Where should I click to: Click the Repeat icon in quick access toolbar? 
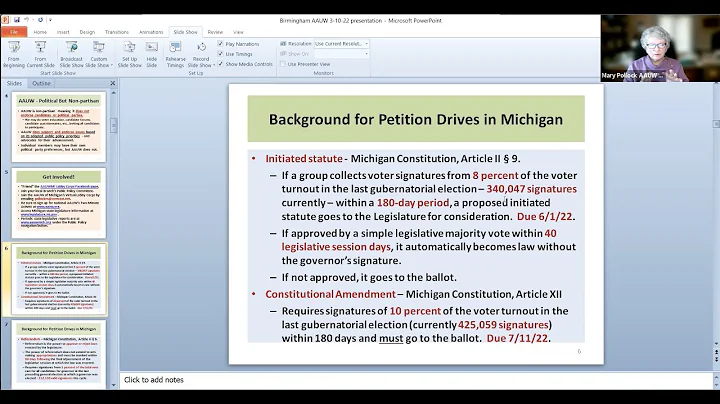pyautogui.click(x=40, y=20)
